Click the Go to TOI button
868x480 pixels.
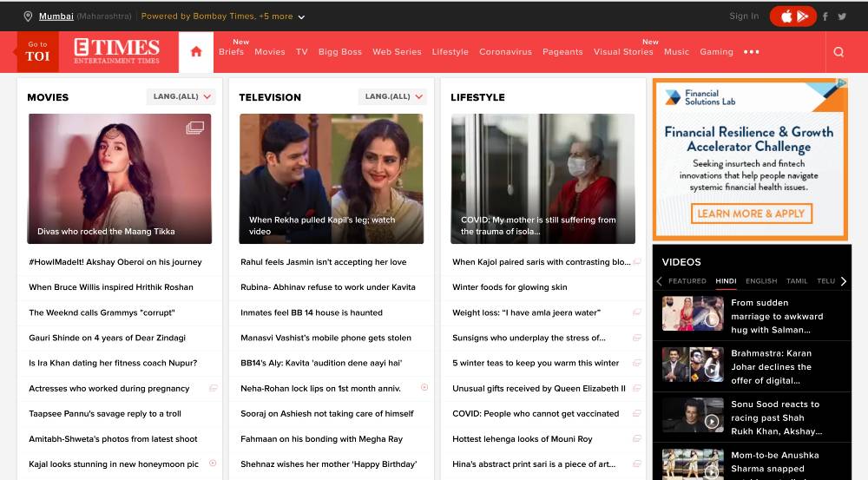(x=37, y=51)
